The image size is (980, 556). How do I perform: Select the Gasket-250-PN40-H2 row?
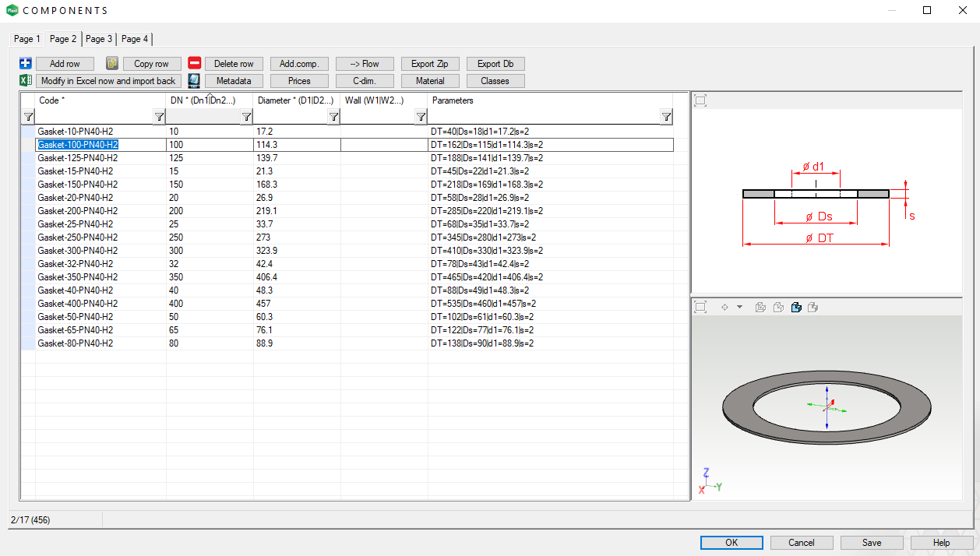pyautogui.click(x=78, y=238)
